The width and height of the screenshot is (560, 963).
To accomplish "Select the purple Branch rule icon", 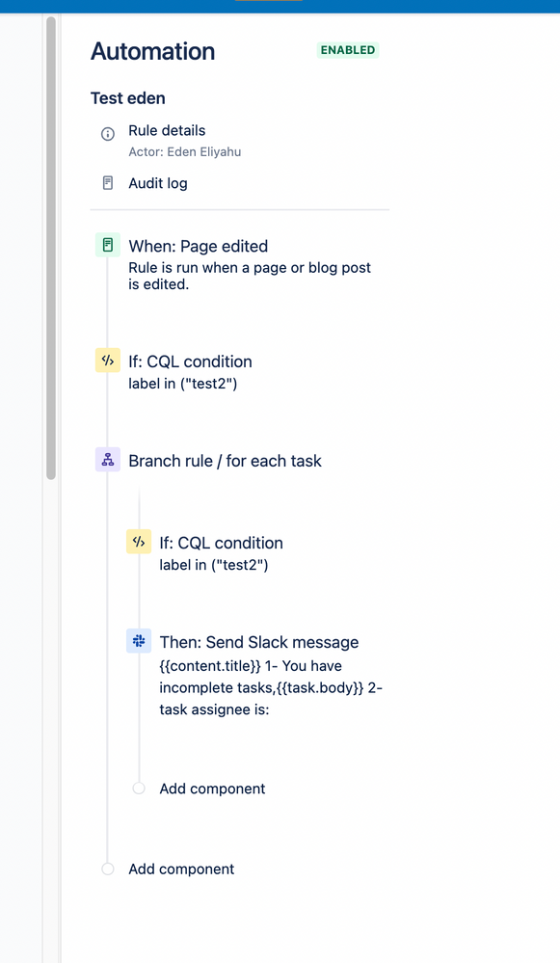I will (107, 460).
